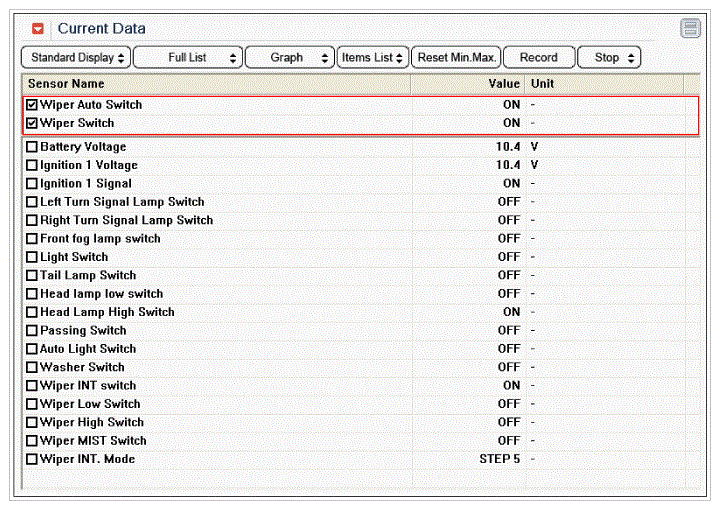Click the red collapse icon beside Current Data
Image resolution: width=720 pixels, height=510 pixels.
pyautogui.click(x=38, y=29)
